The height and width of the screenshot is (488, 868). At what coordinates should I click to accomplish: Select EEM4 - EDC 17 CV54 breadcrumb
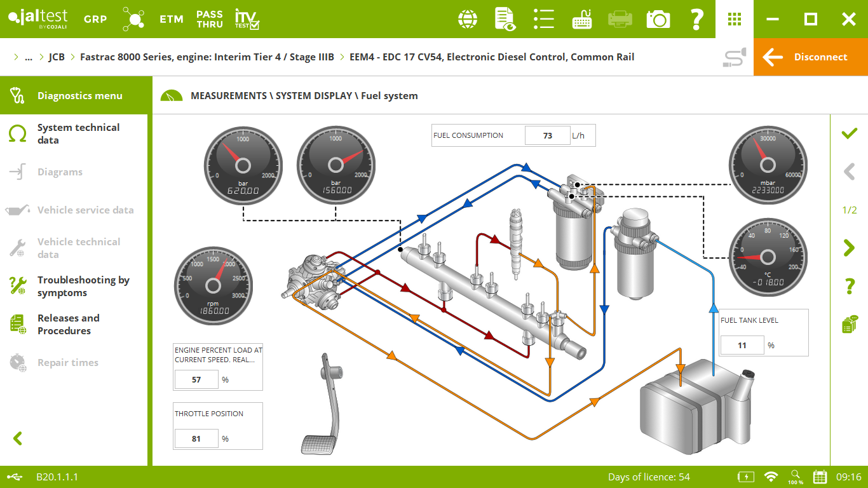click(492, 57)
